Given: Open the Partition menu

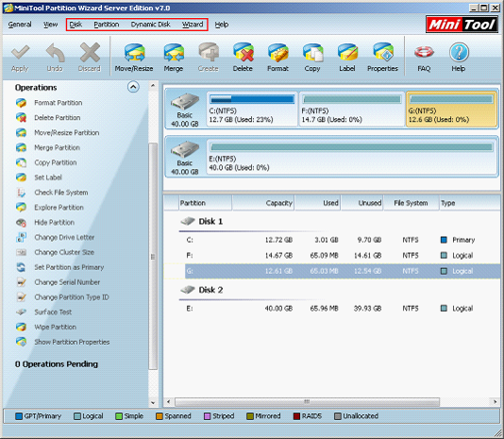Looking at the screenshot, I should 107,25.
